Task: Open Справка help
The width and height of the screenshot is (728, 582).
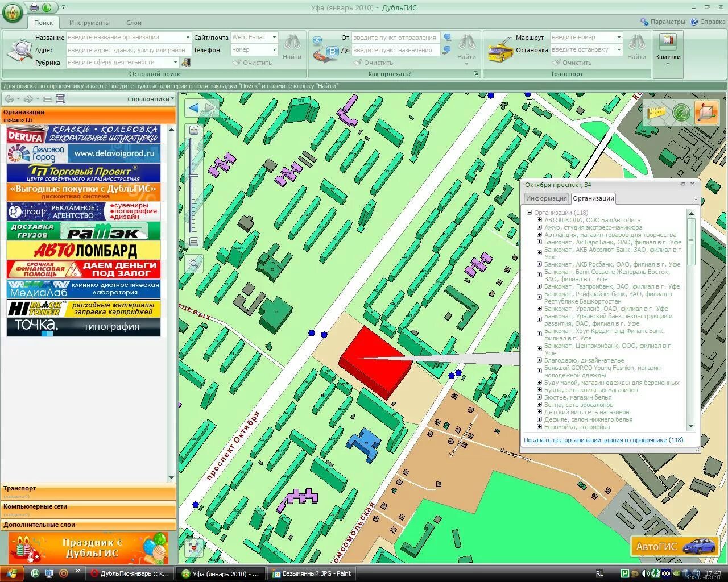Action: tap(708, 22)
